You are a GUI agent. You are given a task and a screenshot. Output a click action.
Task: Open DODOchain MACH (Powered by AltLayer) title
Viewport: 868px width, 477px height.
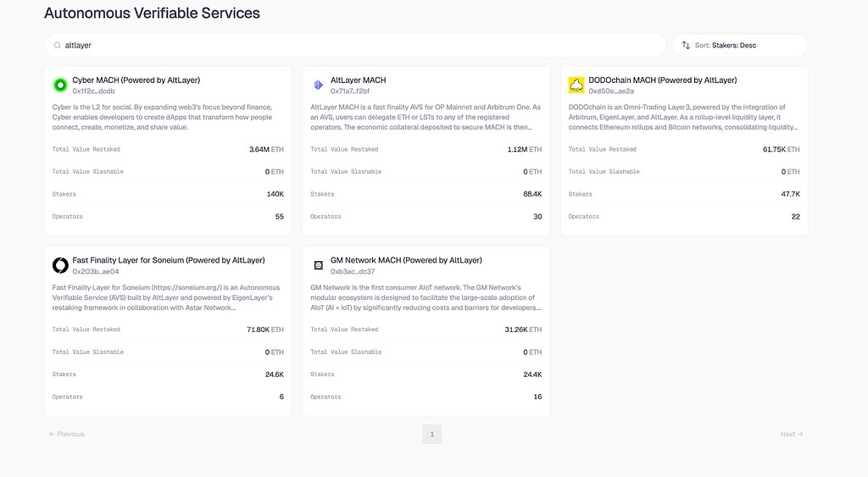click(x=663, y=80)
